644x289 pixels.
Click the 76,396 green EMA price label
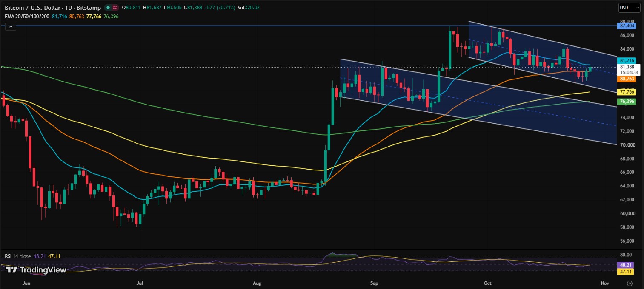tap(627, 102)
